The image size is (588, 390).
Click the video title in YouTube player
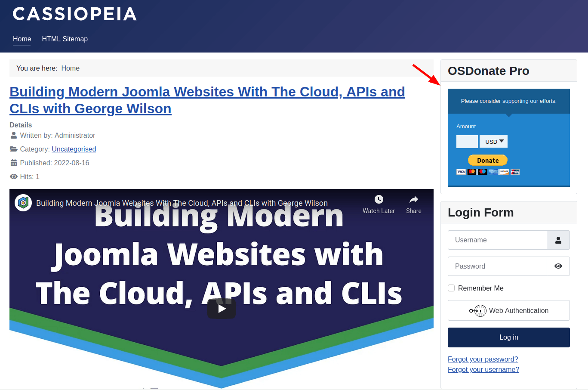pyautogui.click(x=182, y=203)
